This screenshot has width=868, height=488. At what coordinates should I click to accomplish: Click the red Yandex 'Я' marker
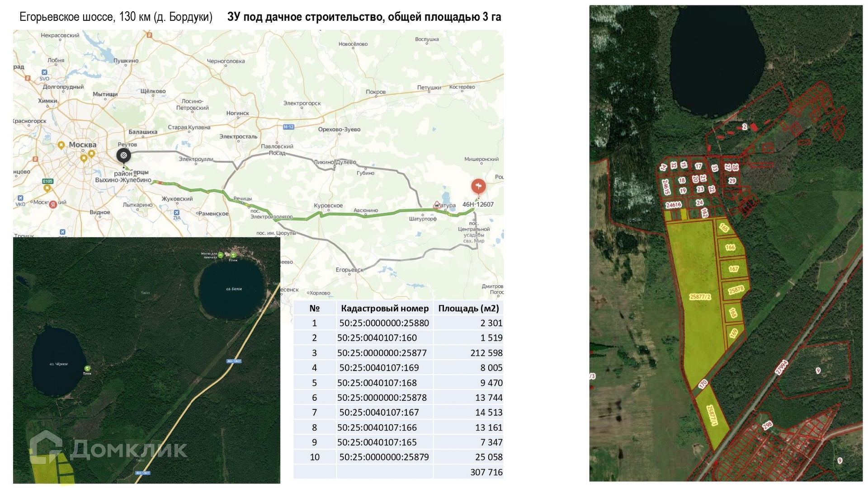pos(53,204)
